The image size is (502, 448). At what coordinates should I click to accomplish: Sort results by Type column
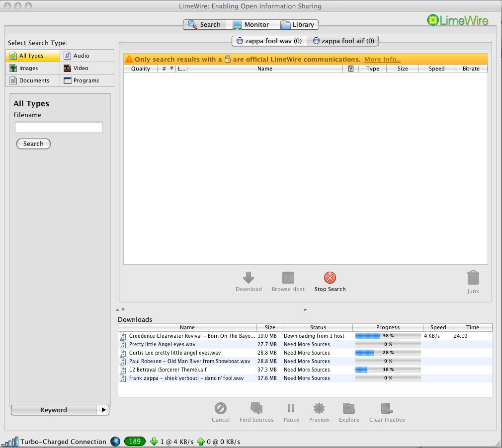(x=373, y=69)
